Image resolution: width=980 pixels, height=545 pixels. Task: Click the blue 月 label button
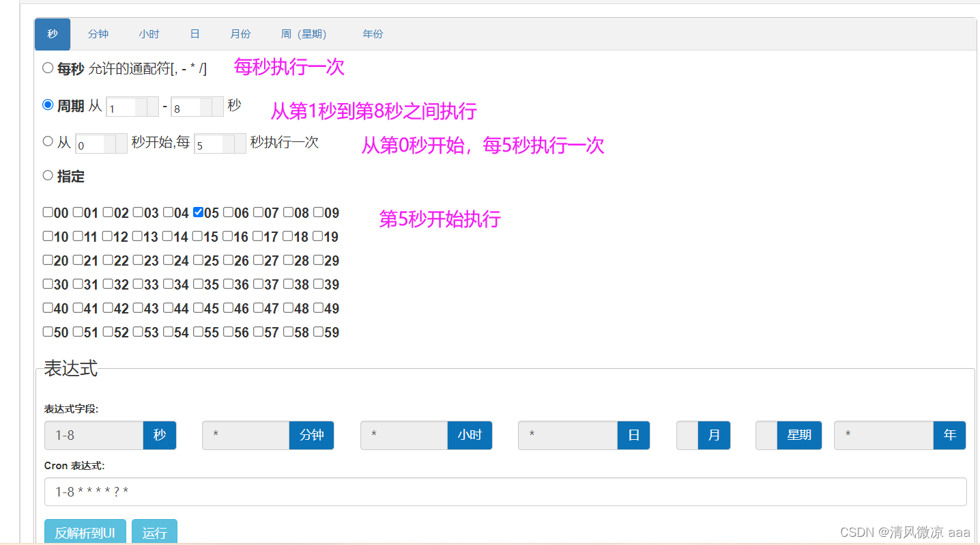[715, 435]
